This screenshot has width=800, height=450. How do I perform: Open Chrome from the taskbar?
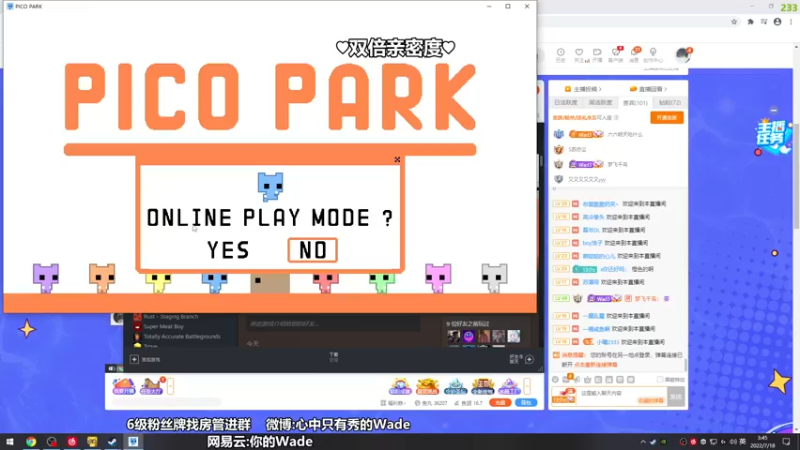click(x=31, y=441)
